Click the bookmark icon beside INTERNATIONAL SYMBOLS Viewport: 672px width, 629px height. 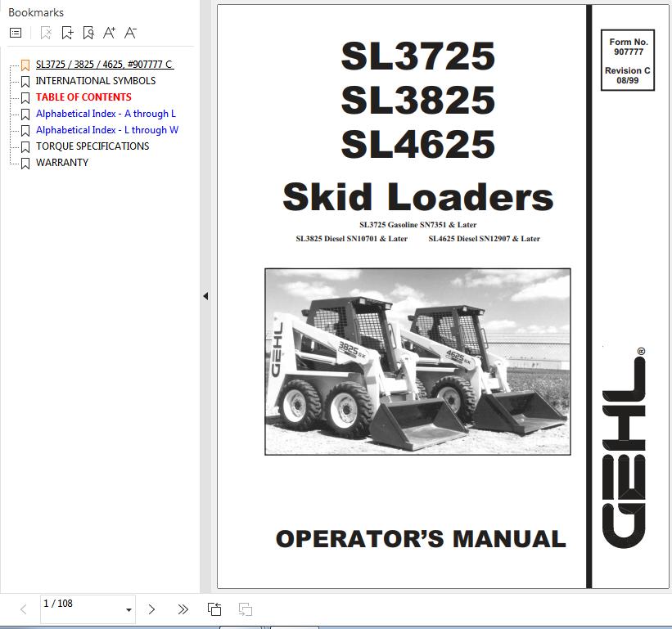coord(25,81)
